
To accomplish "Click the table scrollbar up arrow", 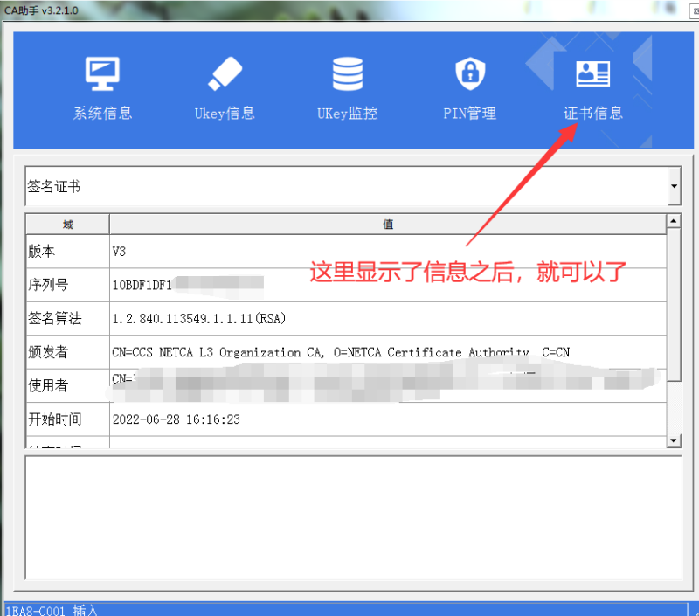I will (672, 219).
